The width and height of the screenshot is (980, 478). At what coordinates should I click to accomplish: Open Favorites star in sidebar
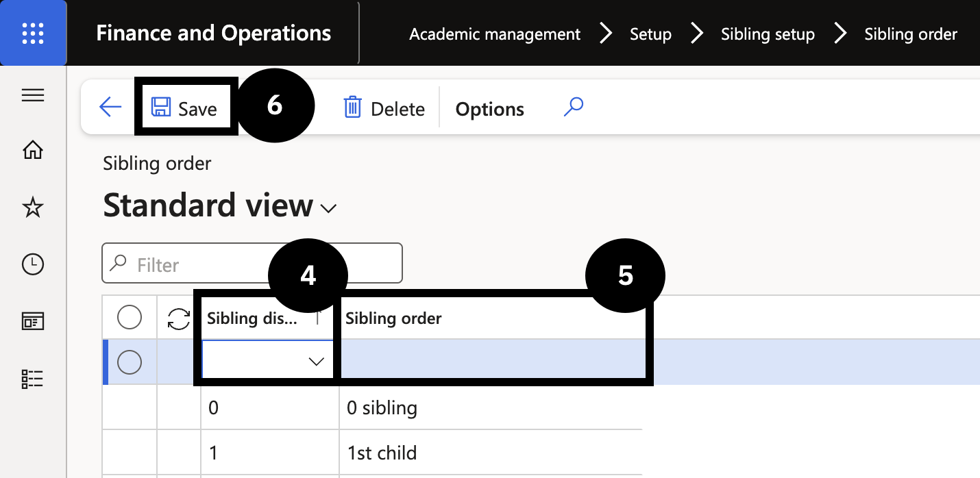point(33,207)
